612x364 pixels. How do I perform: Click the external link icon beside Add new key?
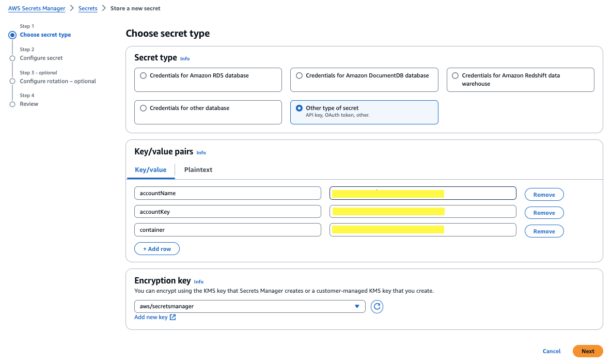[173, 317]
